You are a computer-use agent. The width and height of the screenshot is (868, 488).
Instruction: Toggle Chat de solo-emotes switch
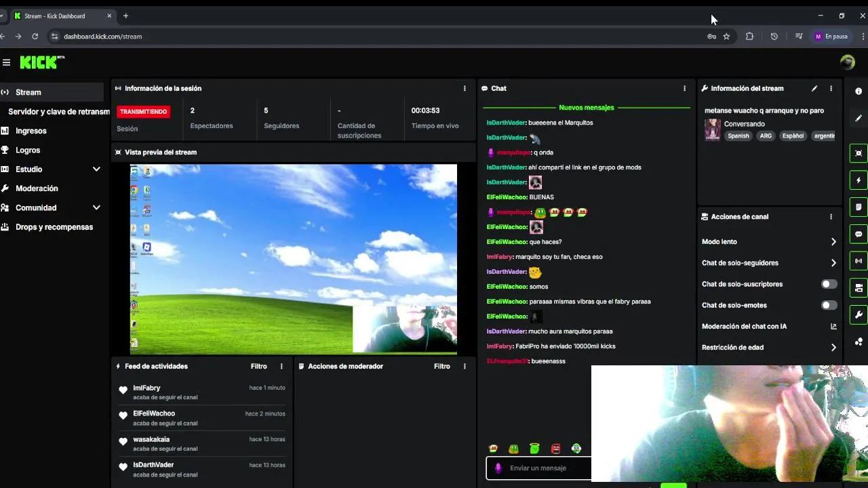829,305
